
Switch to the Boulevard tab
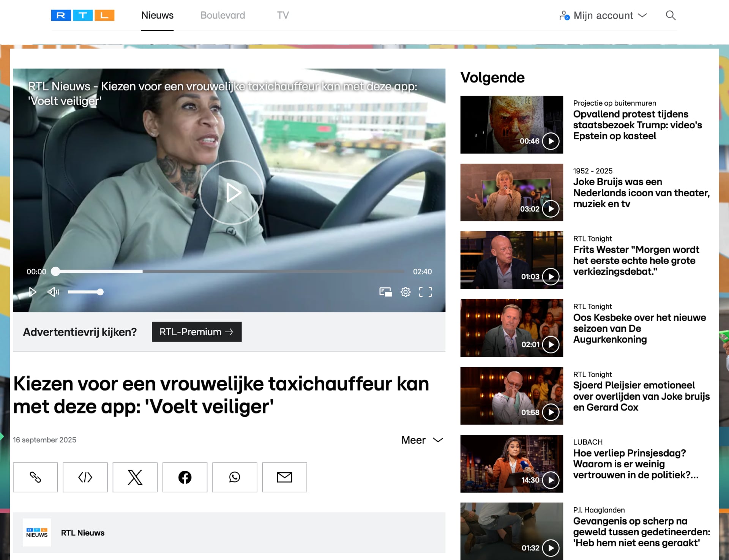coord(222,16)
